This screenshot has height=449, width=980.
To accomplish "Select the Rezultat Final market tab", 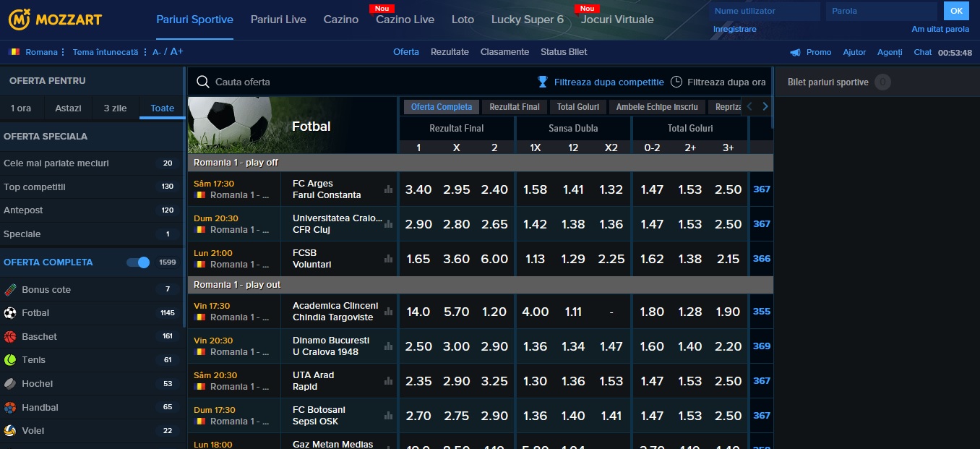I will click(515, 107).
